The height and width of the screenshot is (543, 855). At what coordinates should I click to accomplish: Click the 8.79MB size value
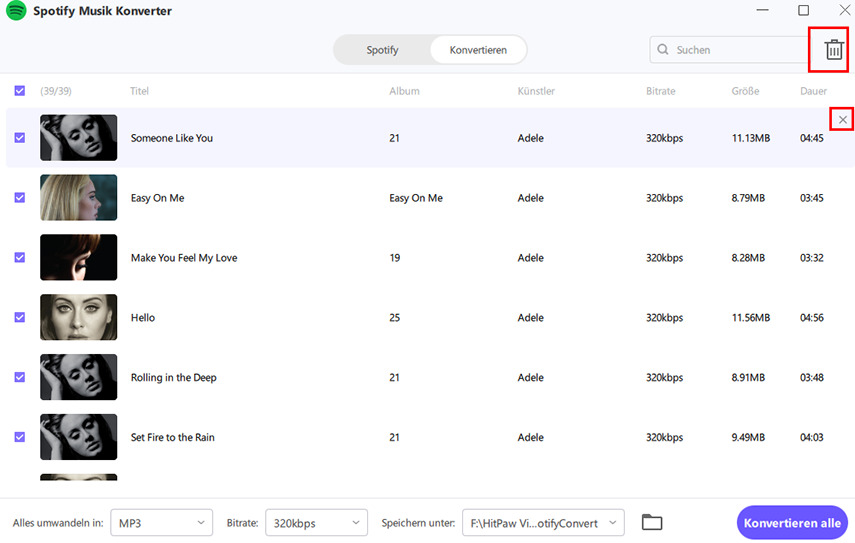[748, 198]
